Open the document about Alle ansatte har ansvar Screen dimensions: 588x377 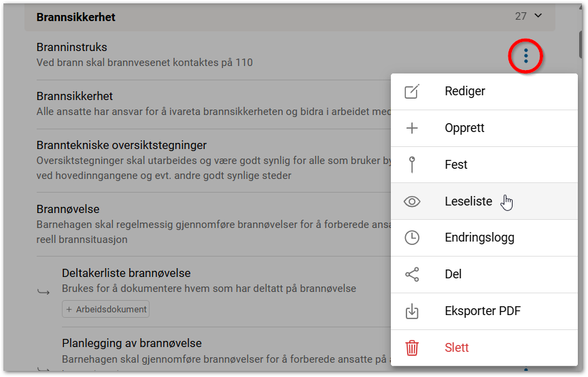coord(75,97)
